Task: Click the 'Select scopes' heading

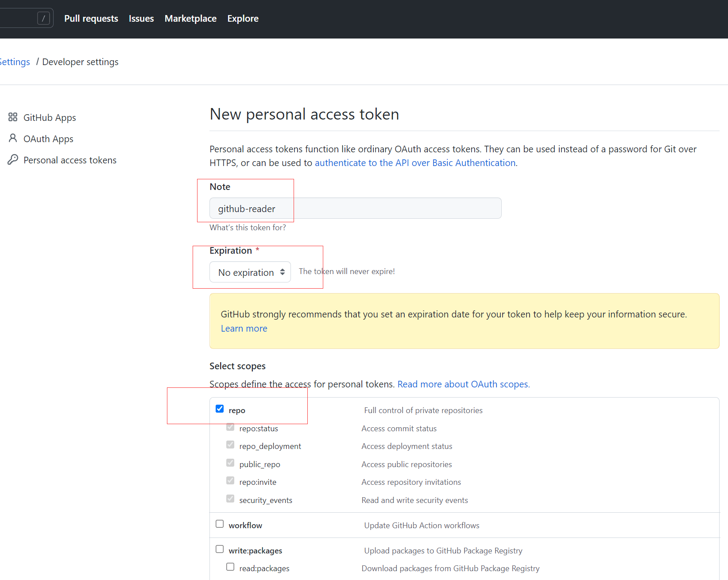Action: tap(237, 366)
